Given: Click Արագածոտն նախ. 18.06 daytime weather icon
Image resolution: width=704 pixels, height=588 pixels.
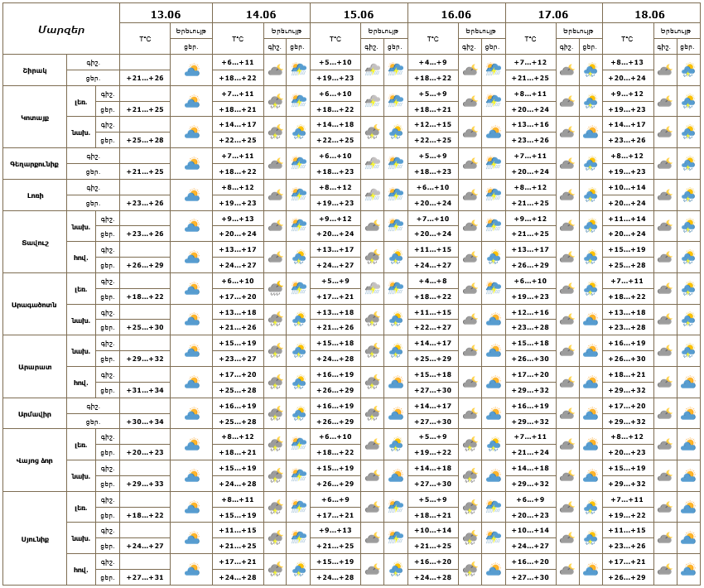Looking at the screenshot, I should coord(688,320).
